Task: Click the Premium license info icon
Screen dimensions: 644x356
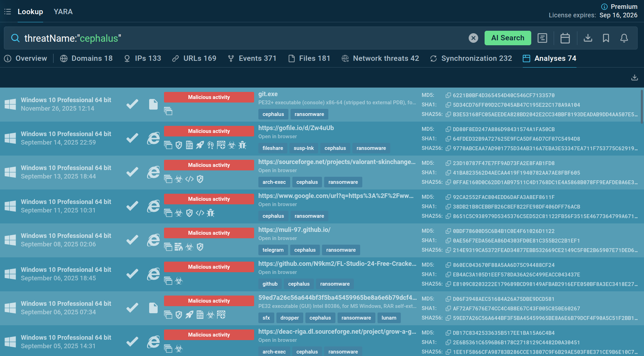Action: pyautogui.click(x=604, y=7)
